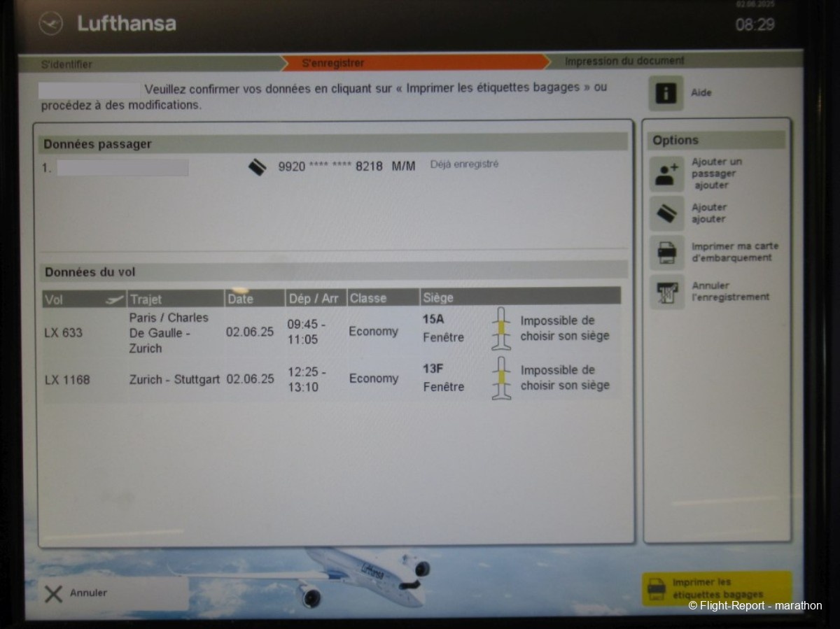The width and height of the screenshot is (840, 629).
Task: Click flight number LX 1168
Action: (x=67, y=380)
